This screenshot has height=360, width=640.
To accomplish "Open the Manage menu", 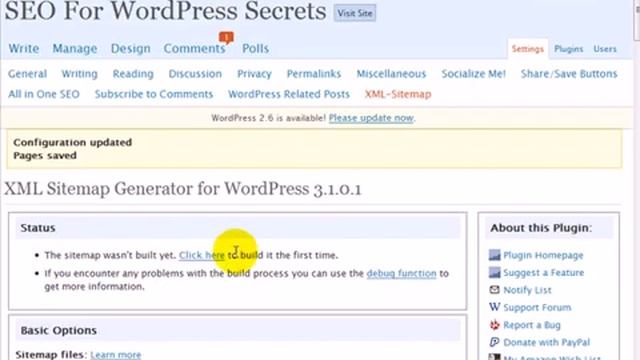I will [75, 48].
